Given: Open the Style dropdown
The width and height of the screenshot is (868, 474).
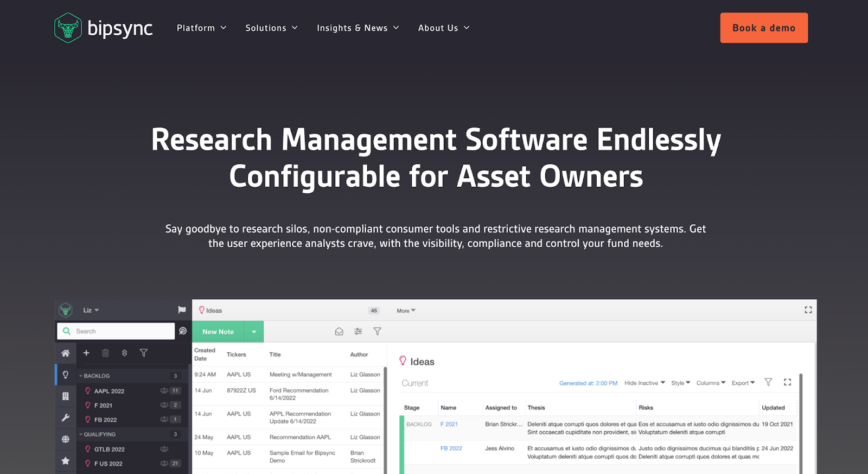Looking at the screenshot, I should (x=680, y=383).
